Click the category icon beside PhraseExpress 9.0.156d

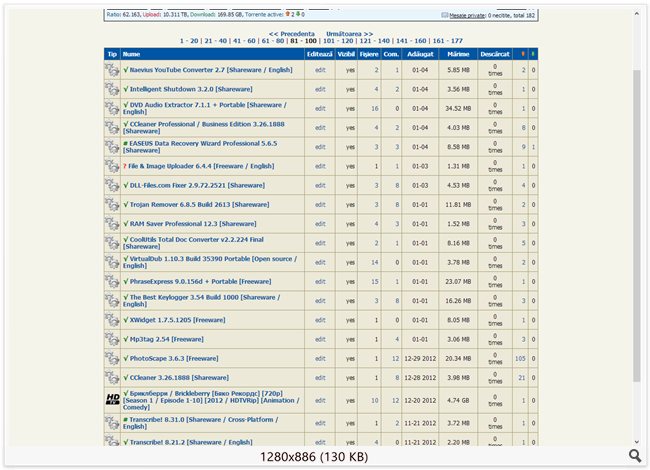pos(112,281)
